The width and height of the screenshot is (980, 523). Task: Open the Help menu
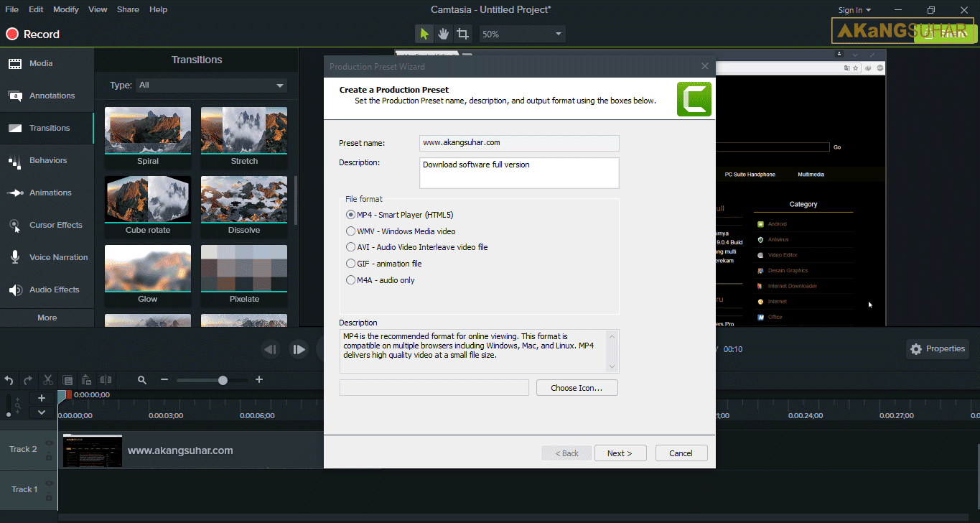(x=158, y=9)
